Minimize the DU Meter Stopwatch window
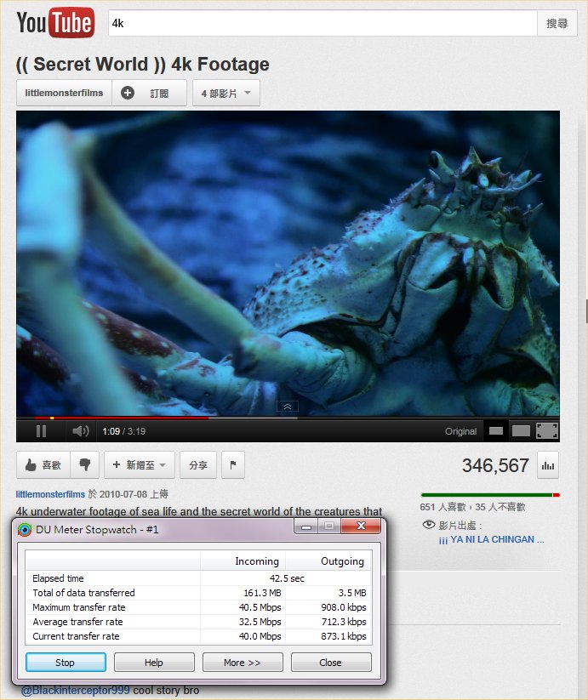Screen dimensions: 588x700 tap(305, 526)
